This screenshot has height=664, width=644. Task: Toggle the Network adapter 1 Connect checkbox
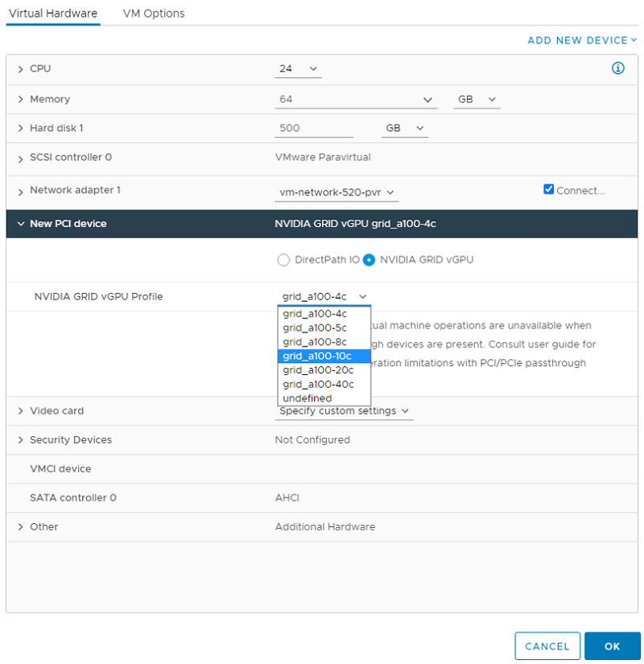point(548,189)
